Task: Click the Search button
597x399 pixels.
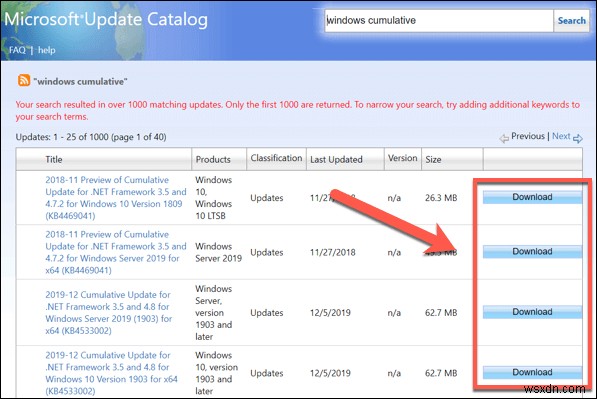Action: click(x=571, y=21)
